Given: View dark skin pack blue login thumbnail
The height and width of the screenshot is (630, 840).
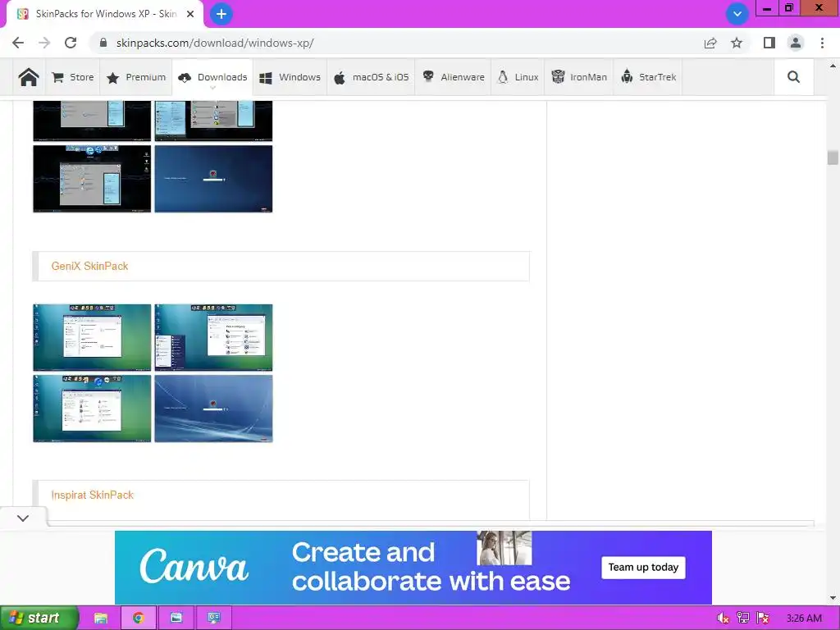Looking at the screenshot, I should (x=213, y=179).
